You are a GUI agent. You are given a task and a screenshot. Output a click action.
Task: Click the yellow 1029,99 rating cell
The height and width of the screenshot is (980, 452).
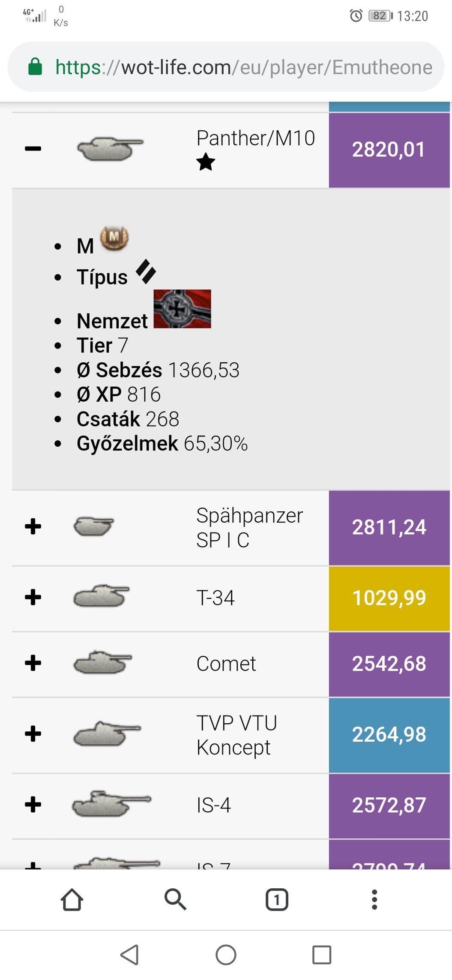pos(389,598)
